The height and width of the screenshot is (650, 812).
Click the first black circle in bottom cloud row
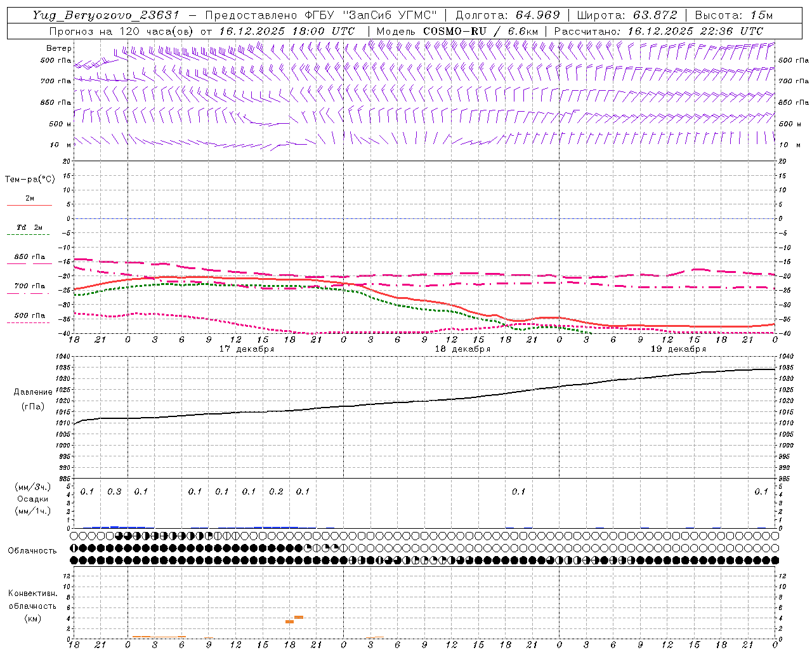pyautogui.click(x=74, y=560)
